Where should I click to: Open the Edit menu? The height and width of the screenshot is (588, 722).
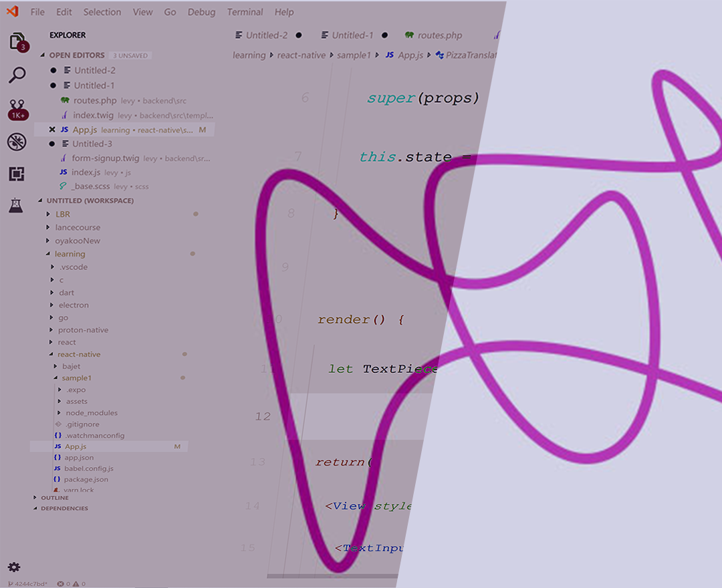click(x=64, y=12)
